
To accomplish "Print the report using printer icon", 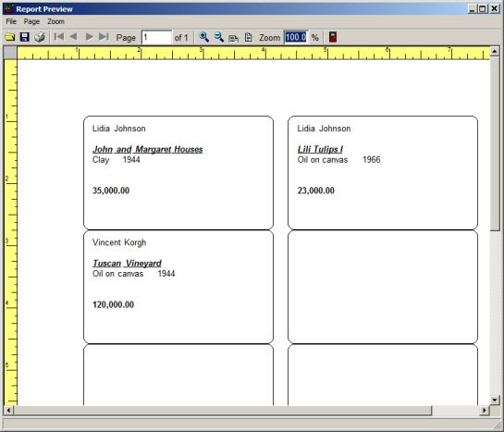I will [40, 37].
